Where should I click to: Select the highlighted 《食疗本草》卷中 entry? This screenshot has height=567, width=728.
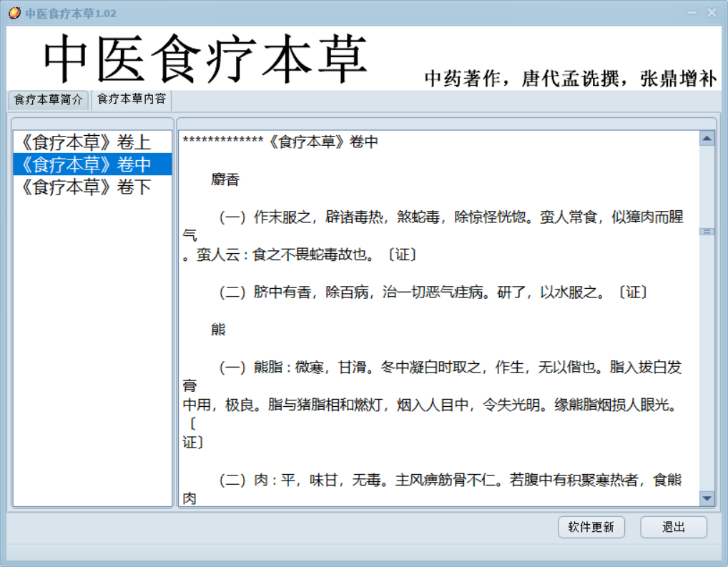click(x=86, y=164)
